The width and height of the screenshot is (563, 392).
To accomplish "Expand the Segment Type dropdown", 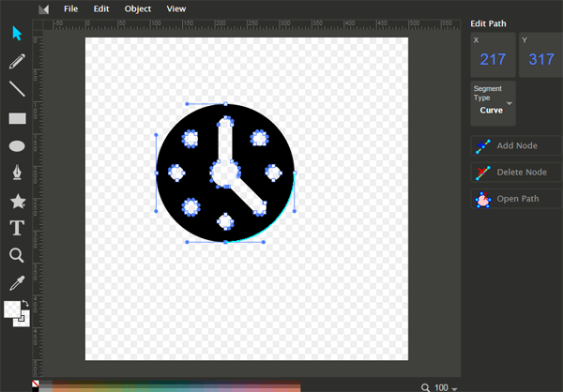I will (494, 103).
